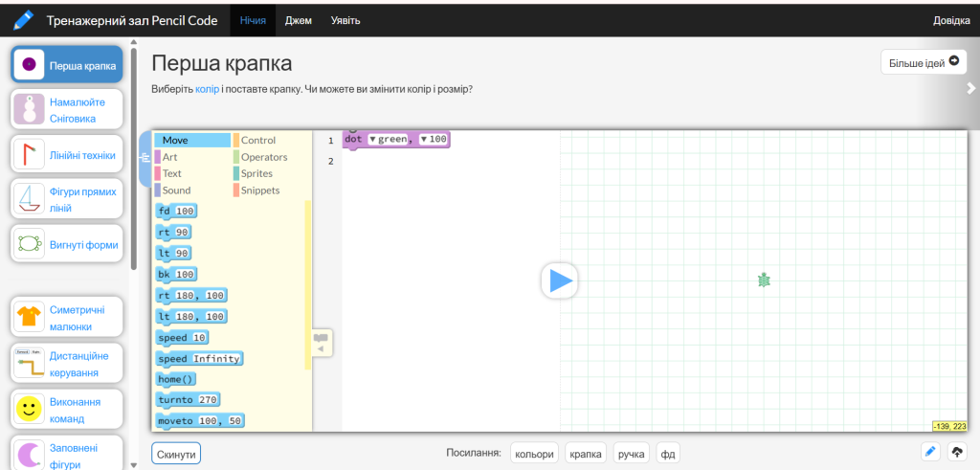Open the sailboat icon for Фігури прямих ліній
Image resolution: width=980 pixels, height=470 pixels.
[29, 199]
